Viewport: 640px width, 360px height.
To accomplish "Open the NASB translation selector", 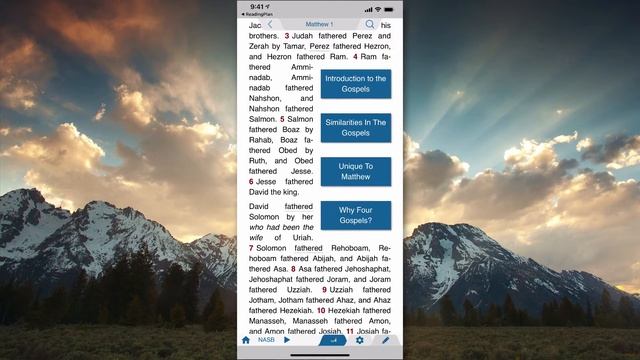I will click(x=266, y=340).
